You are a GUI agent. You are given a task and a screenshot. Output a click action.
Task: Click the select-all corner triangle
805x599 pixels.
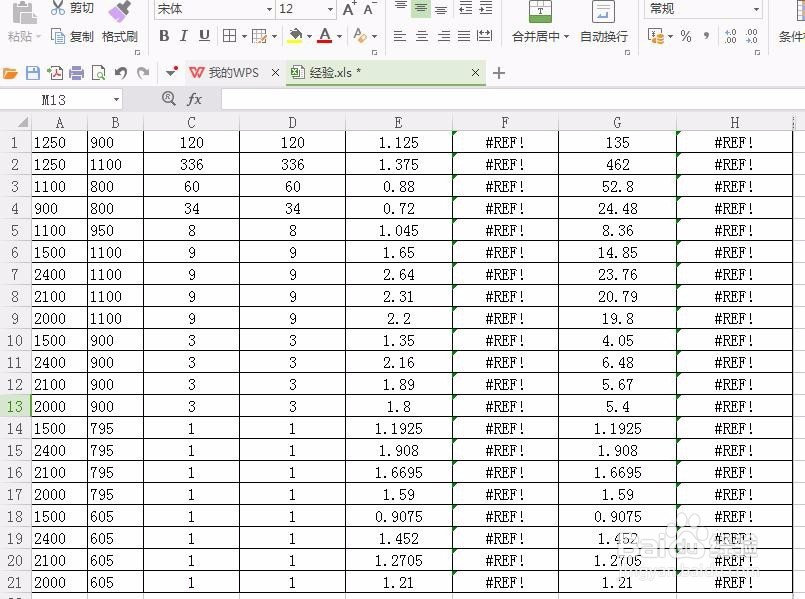[22, 122]
